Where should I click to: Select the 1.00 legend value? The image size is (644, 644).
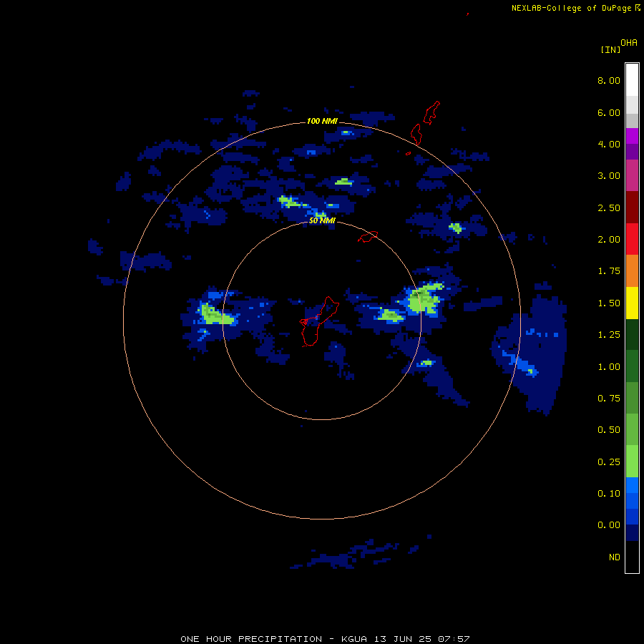coord(609,367)
